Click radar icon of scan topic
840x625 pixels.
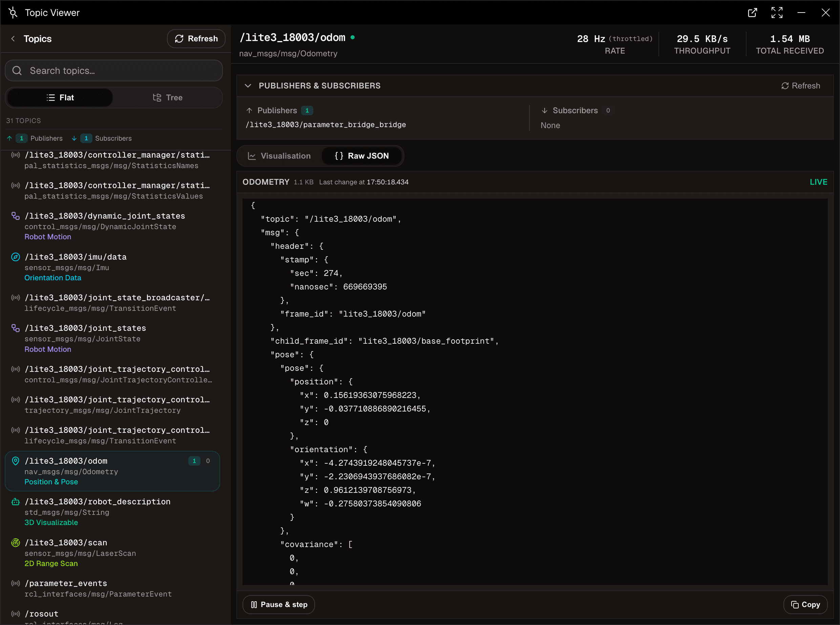pos(16,543)
